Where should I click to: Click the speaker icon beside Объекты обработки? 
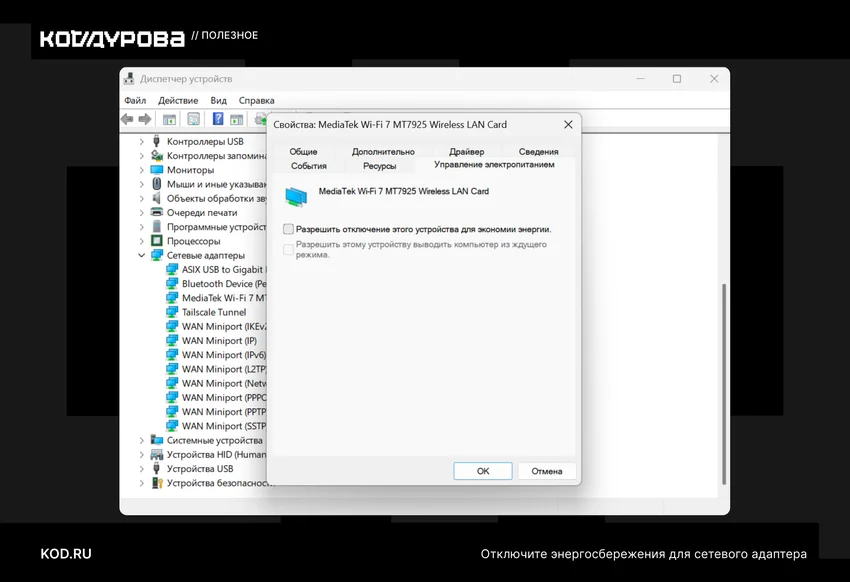click(157, 198)
